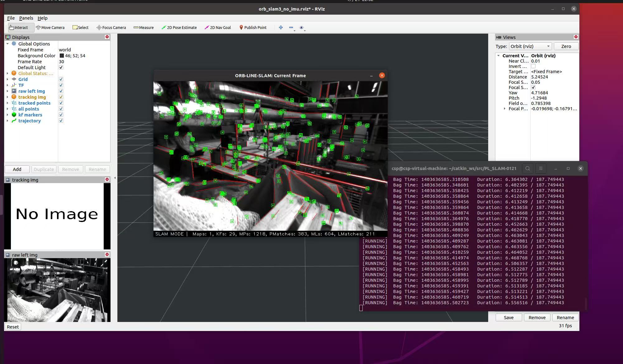Uncheck the Grid display checkbox

pyautogui.click(x=61, y=79)
